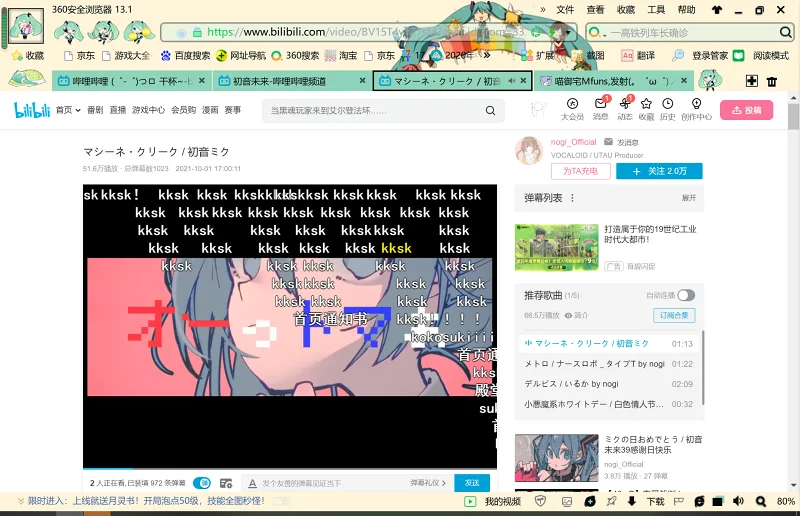Toggle the danmaku display switch
The image size is (800, 516).
202,483
